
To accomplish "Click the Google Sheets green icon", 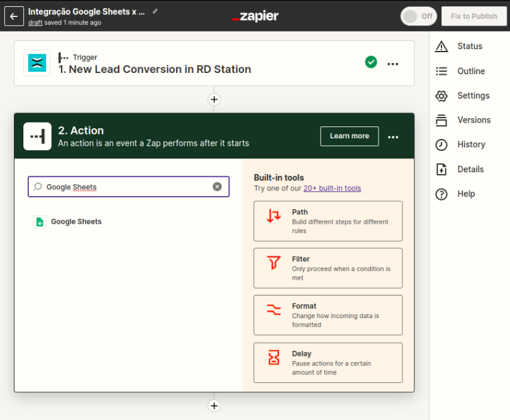I will (x=40, y=222).
